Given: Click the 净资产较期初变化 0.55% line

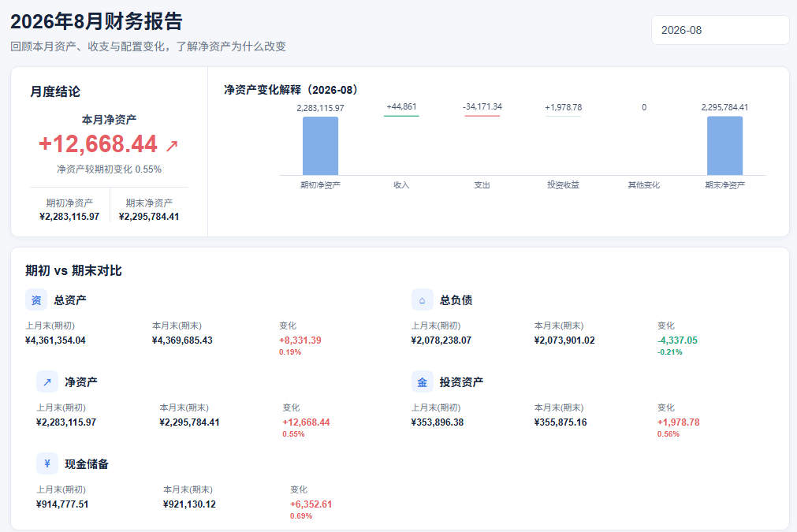Looking at the screenshot, I should click(110, 169).
